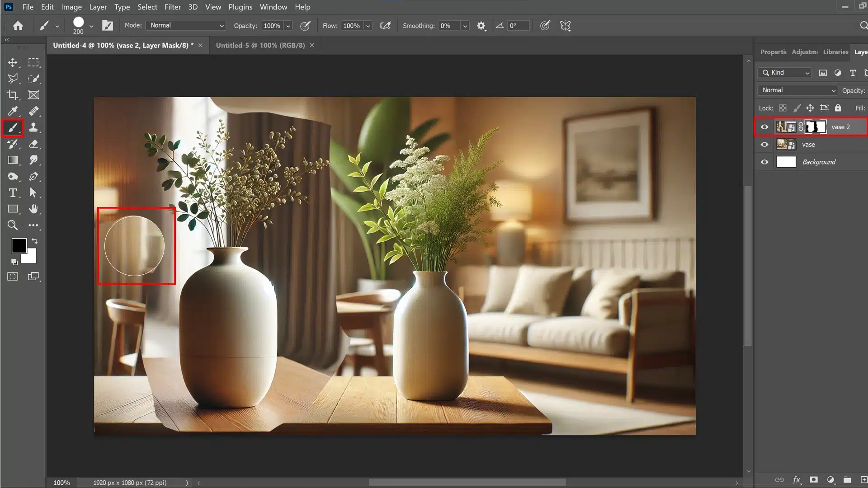
Task: Hide the Background layer
Action: tap(764, 162)
